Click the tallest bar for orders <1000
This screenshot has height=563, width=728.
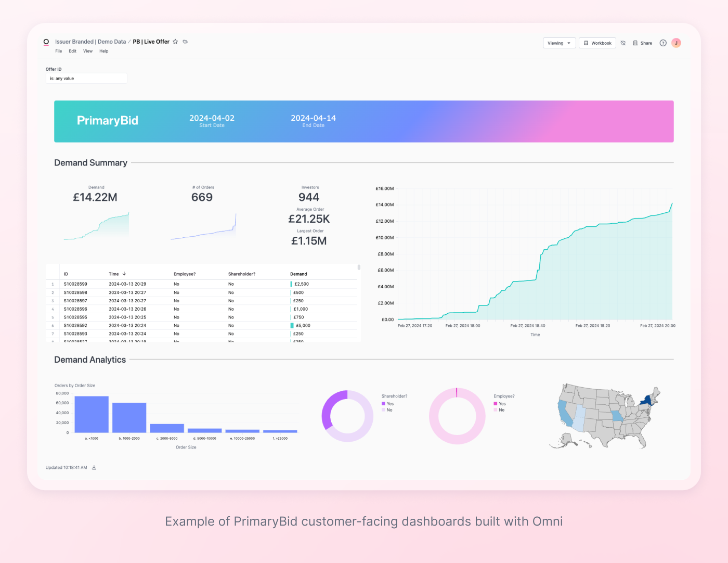[x=92, y=414]
